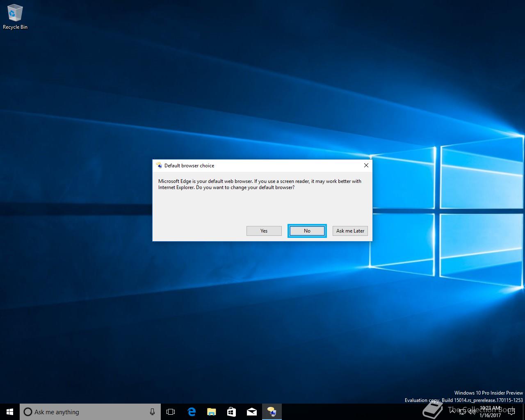Close the Default browser choice dialog

click(366, 165)
